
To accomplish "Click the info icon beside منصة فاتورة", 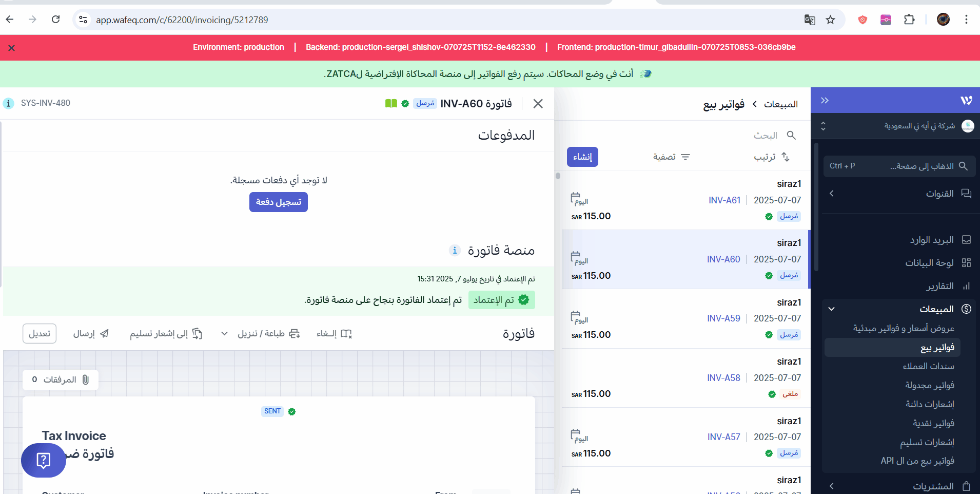I will click(x=455, y=250).
